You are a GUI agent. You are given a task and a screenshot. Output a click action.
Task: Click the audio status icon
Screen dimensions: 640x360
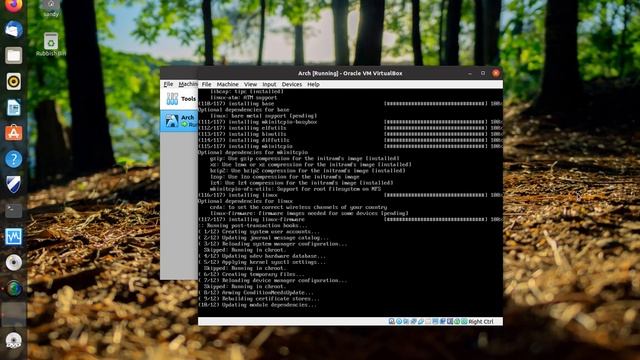tap(406, 322)
